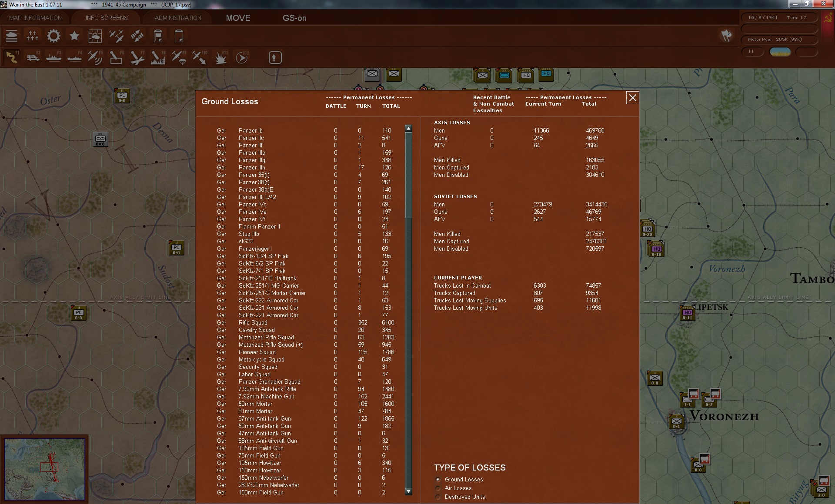Select the Air Losses radio button
Image resolution: width=835 pixels, height=504 pixels.
438,488
